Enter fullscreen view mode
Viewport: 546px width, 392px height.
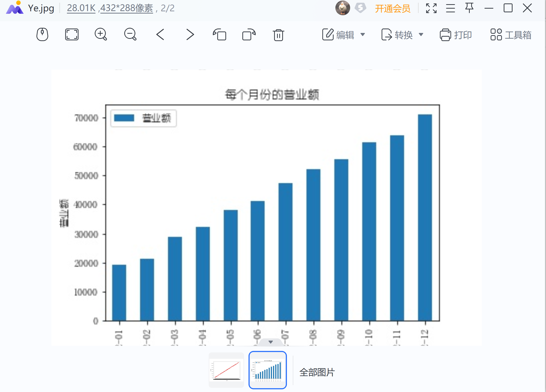(431, 8)
